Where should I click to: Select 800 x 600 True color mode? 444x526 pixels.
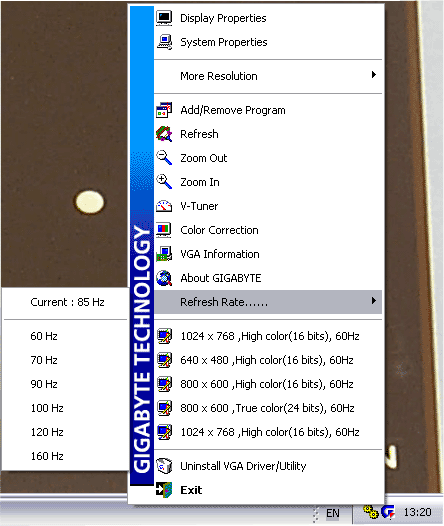(268, 408)
